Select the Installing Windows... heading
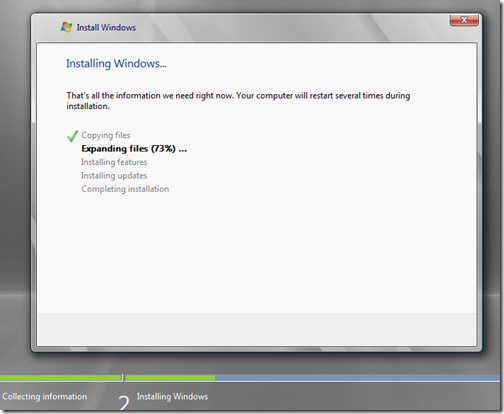Screen dimensions: 504x414 coord(116,63)
